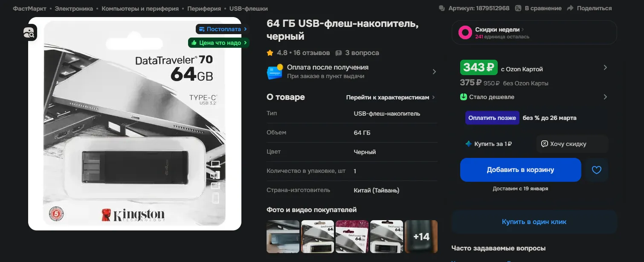Click the compare icon near В сравнение

pyautogui.click(x=518, y=8)
